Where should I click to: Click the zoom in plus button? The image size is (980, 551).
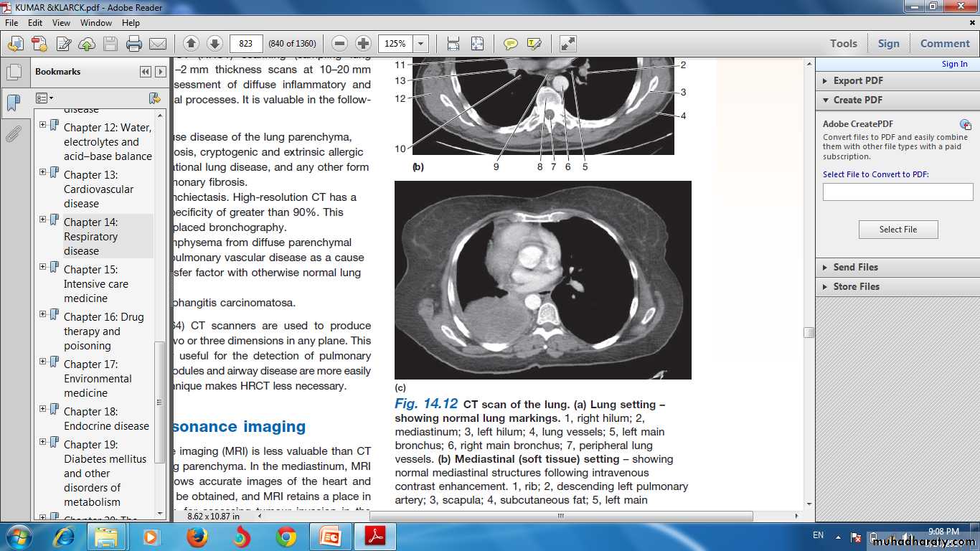coord(363,44)
